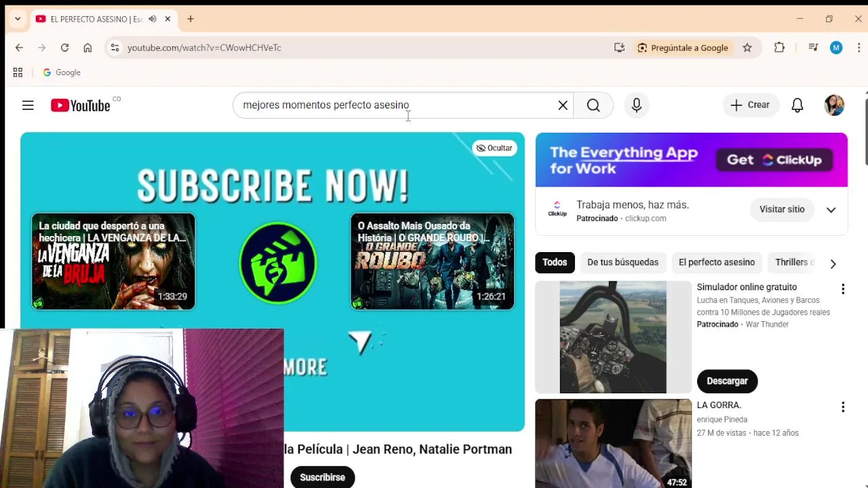Open the tab search dropdown arrow
This screenshot has width=868, height=488.
18,19
